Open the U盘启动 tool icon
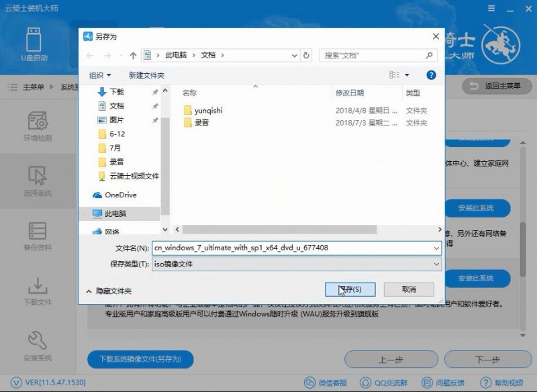Viewport: 537px width, 392px height. tap(34, 45)
